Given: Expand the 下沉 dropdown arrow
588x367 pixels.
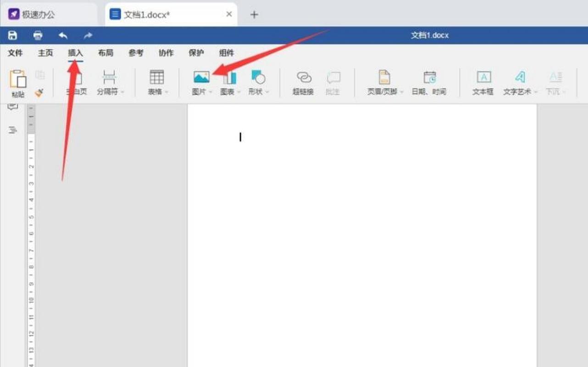Looking at the screenshot, I should [x=564, y=92].
